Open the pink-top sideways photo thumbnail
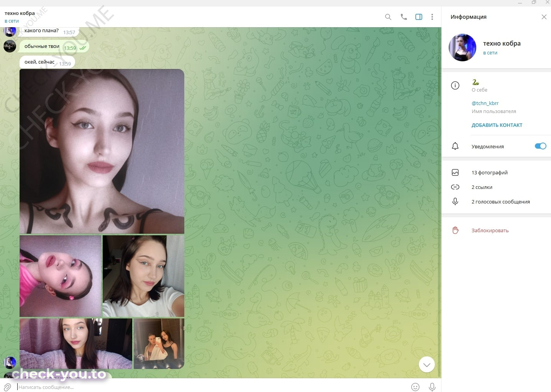The width and height of the screenshot is (551, 392). pos(60,276)
